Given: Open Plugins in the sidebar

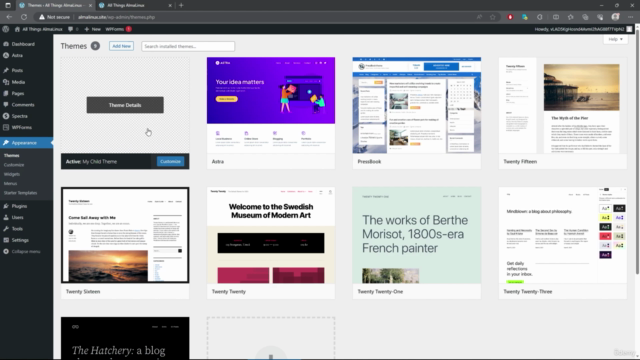Looking at the screenshot, I should coord(19,206).
